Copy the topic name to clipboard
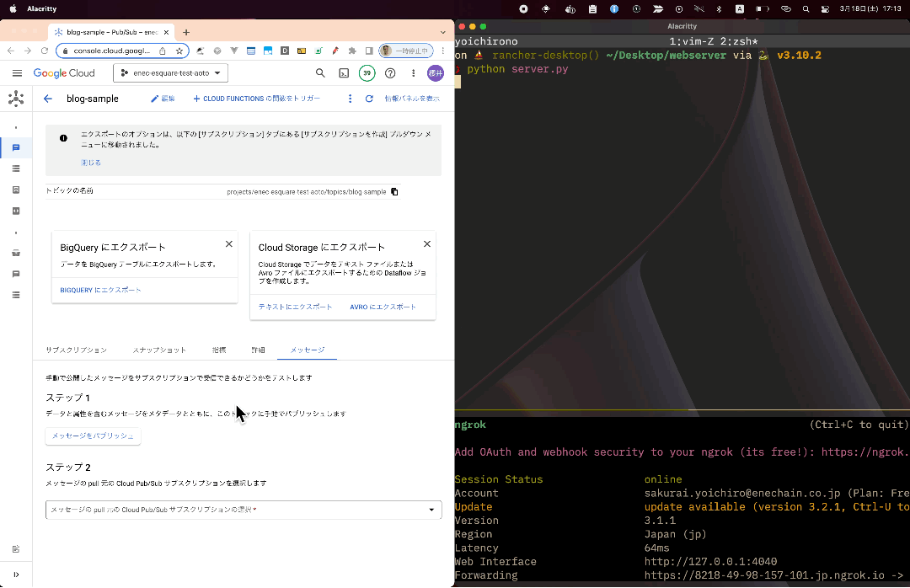 point(394,191)
